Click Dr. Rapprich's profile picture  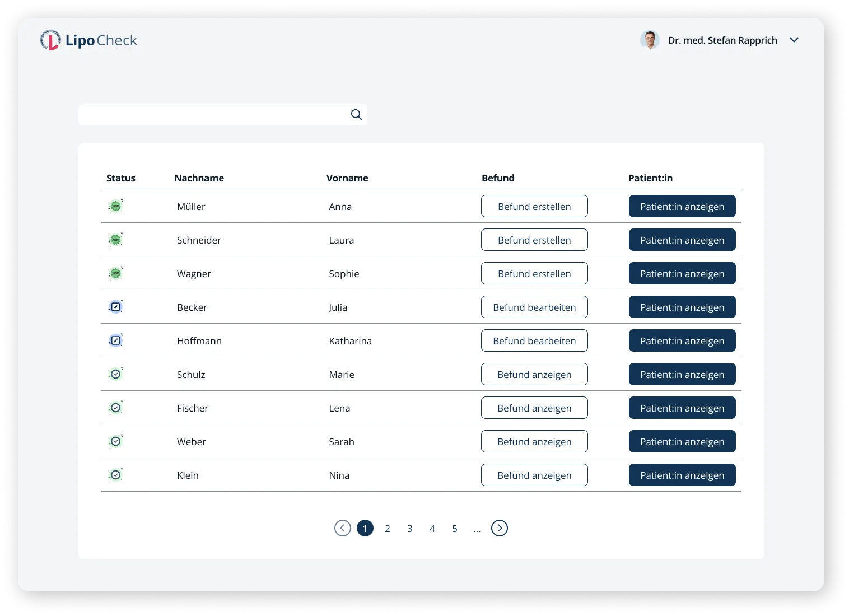tap(650, 40)
